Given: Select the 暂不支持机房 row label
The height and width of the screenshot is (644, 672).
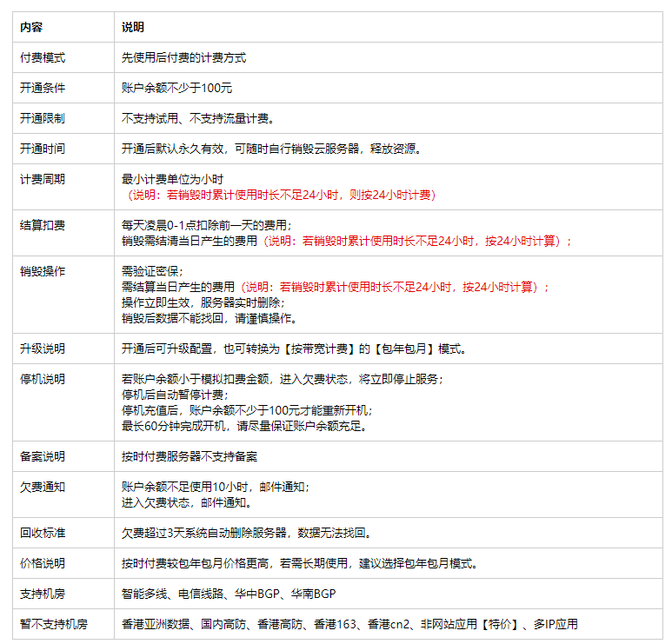Looking at the screenshot, I should click(x=54, y=624).
